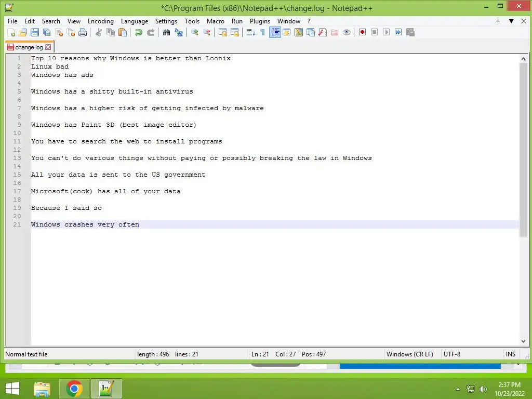Click the Redo toolbar icon

151,32
